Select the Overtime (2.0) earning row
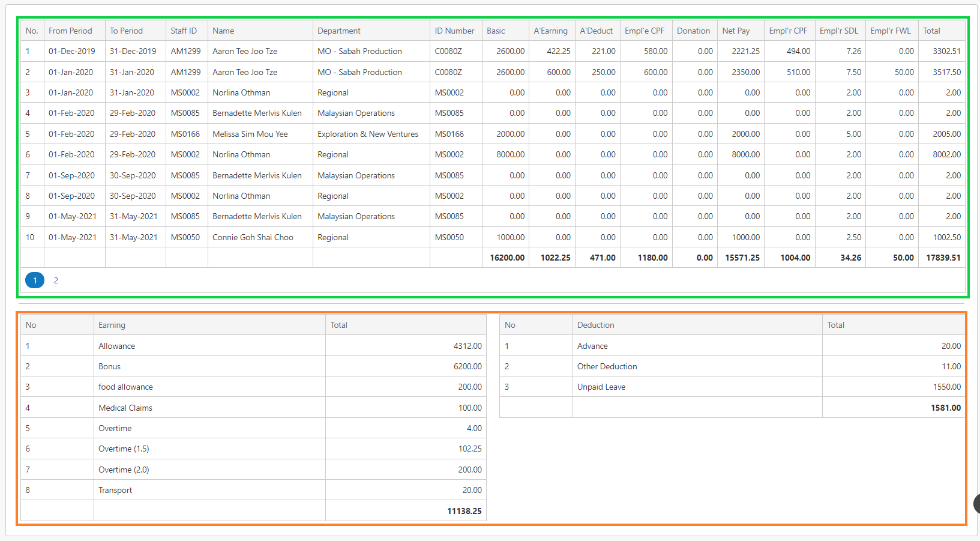This screenshot has width=980, height=541. point(253,470)
